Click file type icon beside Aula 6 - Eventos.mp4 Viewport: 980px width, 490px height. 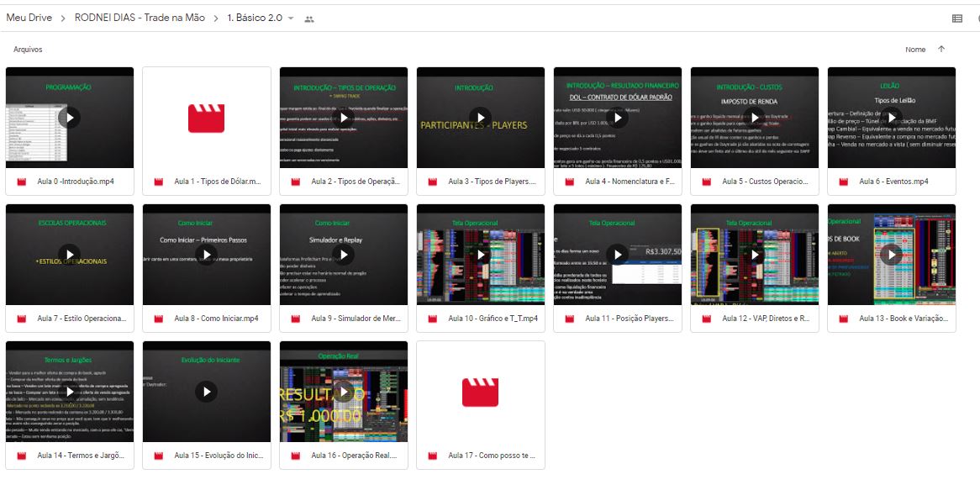843,182
